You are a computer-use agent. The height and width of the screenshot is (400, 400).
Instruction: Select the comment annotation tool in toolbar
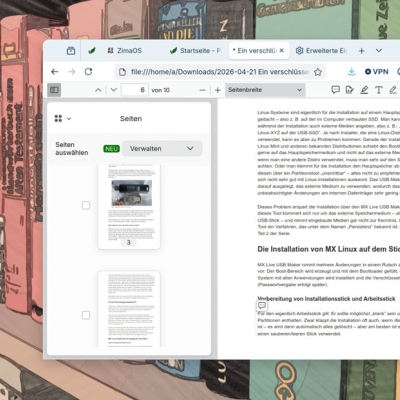335,90
